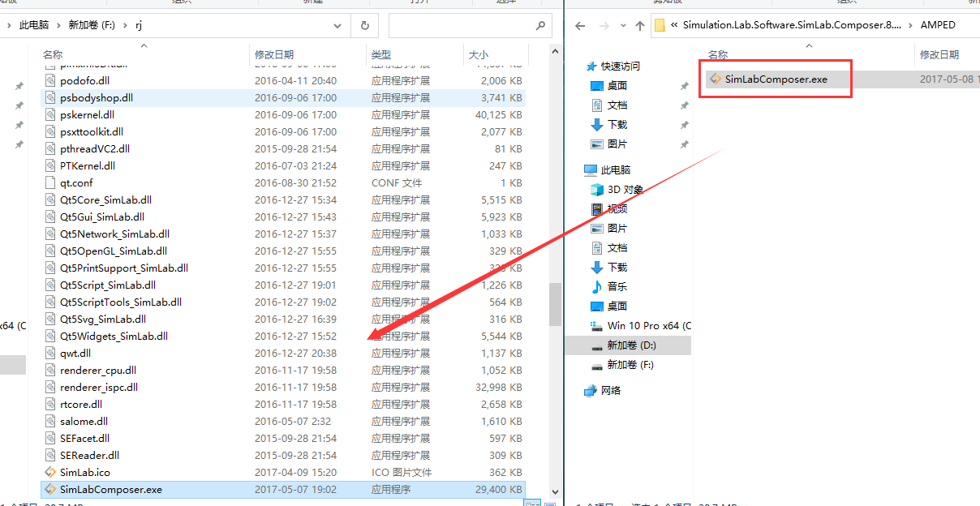980x506 pixels.
Task: Click SimLabComposer.exe icon in AMPED folder window
Action: pos(716,79)
